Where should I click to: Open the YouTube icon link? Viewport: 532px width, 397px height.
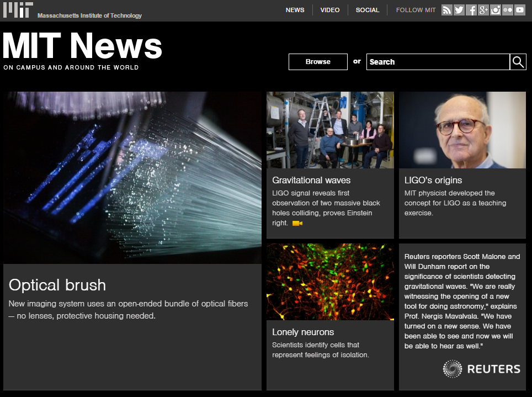click(520, 10)
